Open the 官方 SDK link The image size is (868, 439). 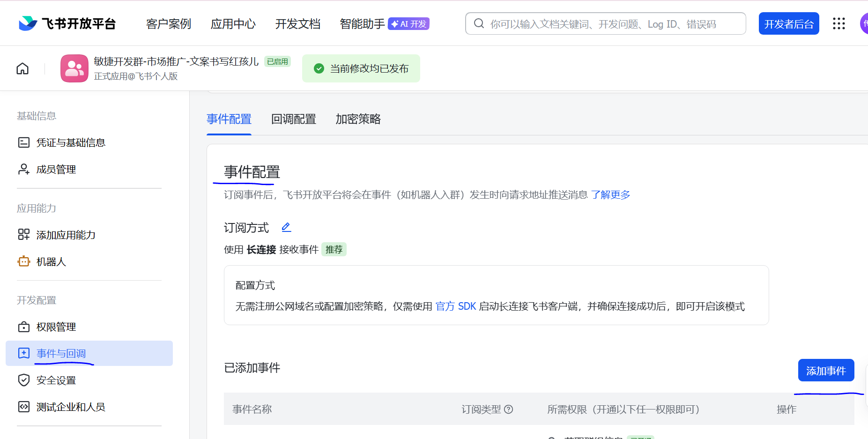click(456, 306)
